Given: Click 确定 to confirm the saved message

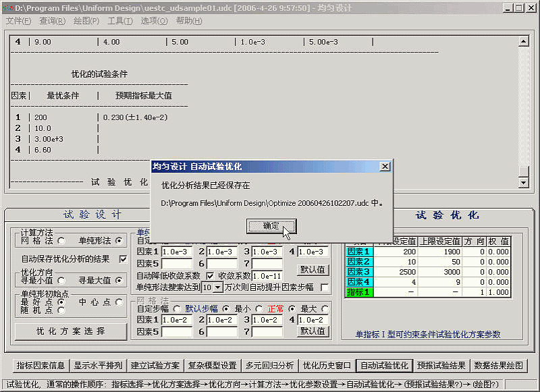Looking at the screenshot, I should point(271,226).
